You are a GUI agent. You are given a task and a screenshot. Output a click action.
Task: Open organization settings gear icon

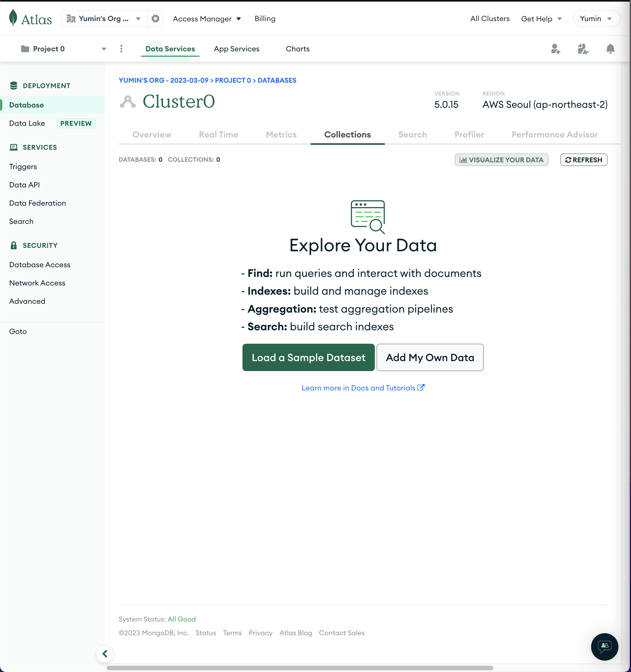(x=155, y=19)
